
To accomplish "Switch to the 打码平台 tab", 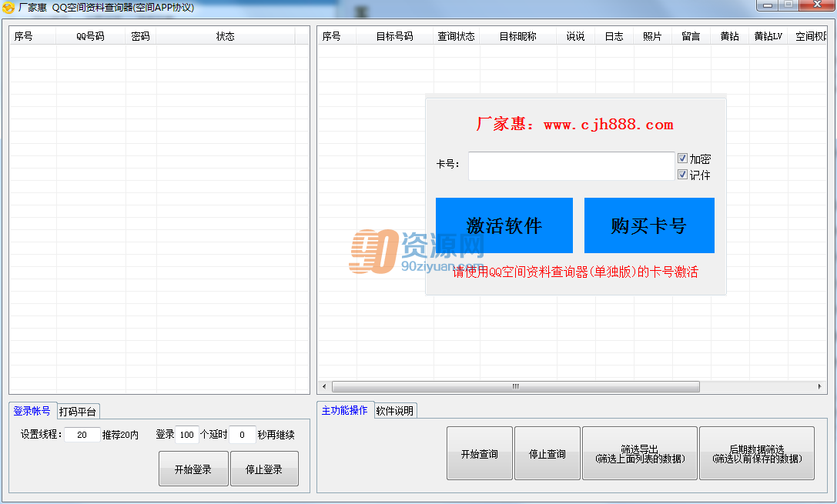I will point(78,411).
